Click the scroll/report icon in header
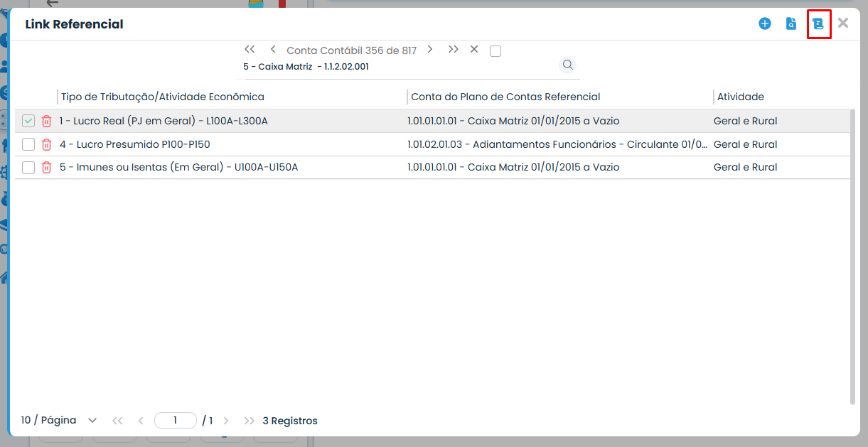Image resolution: width=868 pixels, height=447 pixels. 818,23
